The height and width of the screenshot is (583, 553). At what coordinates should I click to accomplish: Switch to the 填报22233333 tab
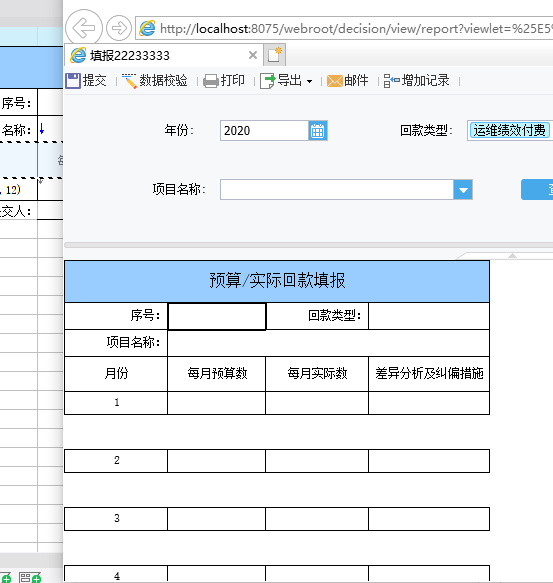tap(164, 56)
